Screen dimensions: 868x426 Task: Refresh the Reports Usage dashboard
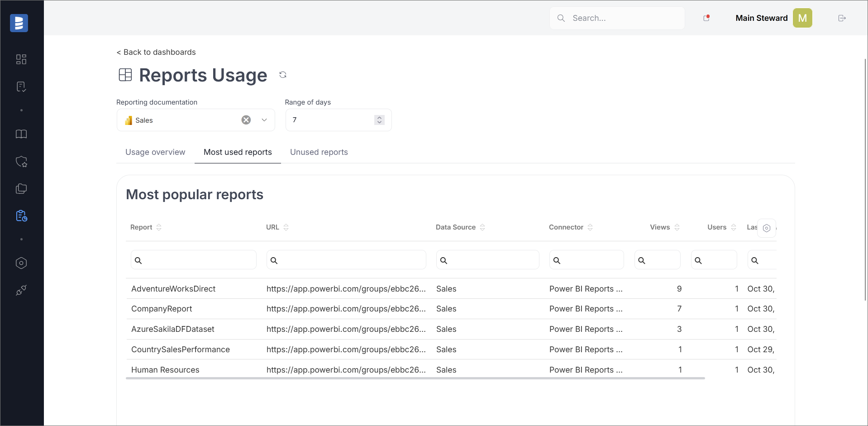point(283,74)
